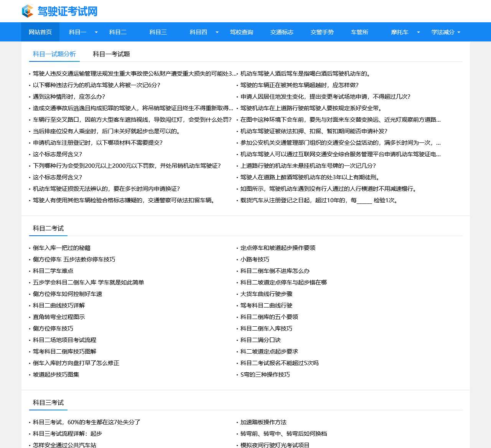Screen dimensions: 491x448
Task: Open article 侧方位停车如何控制好车速
Action: (68, 294)
